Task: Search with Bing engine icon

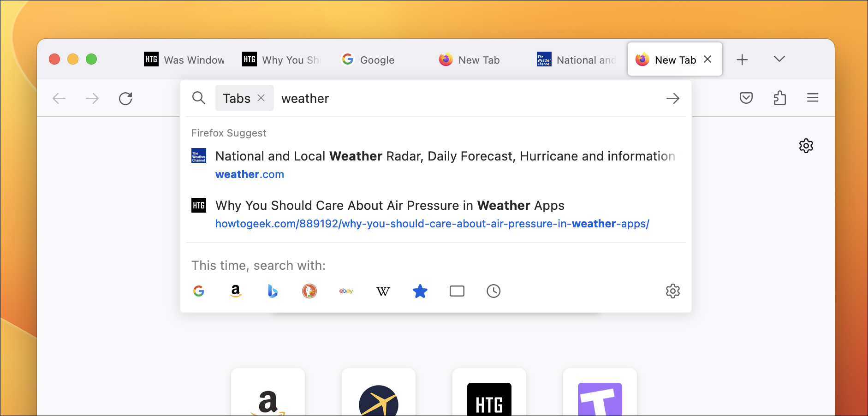Action: 273,291
